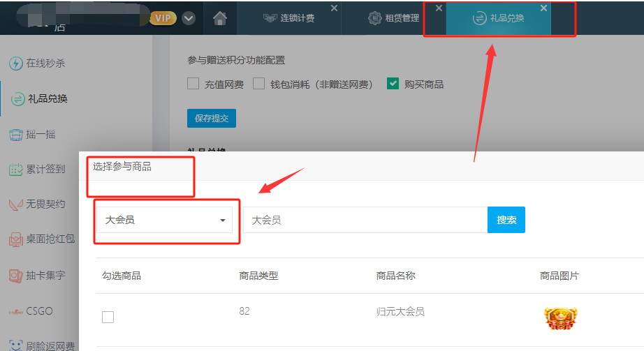644x351 pixels.
Task: Click the 连锁计费 tab icon
Action: pos(270,18)
